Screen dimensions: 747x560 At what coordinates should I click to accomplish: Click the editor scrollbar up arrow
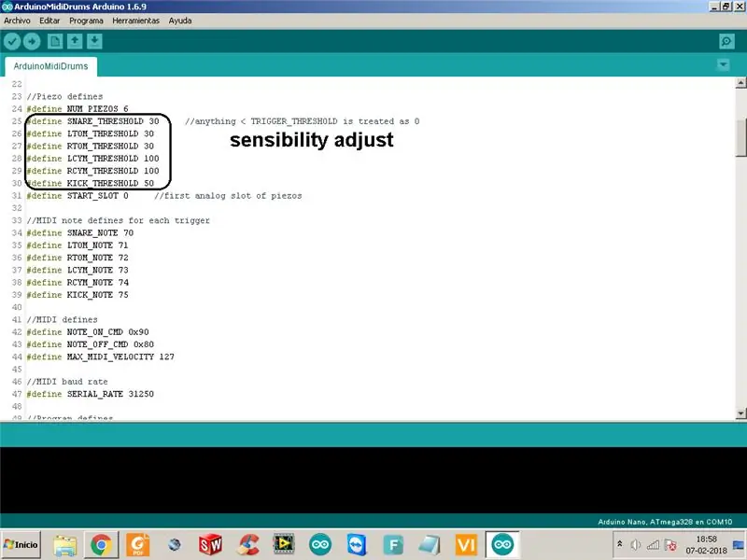coord(740,83)
